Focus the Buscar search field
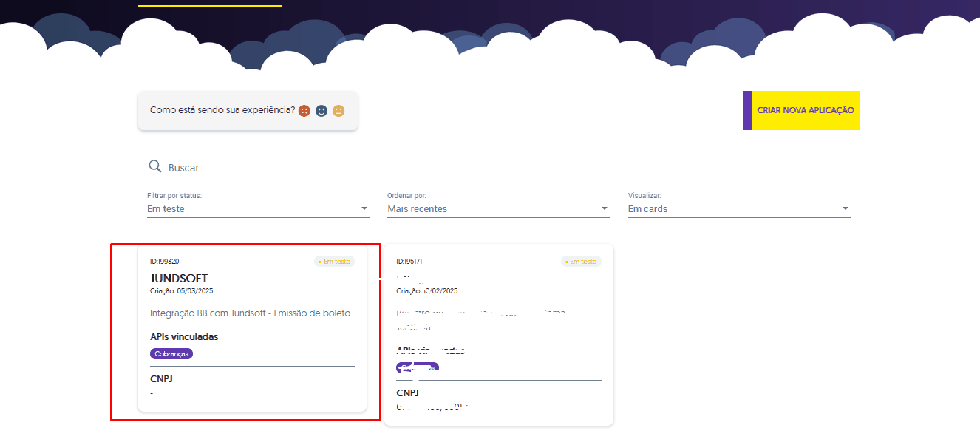 (307, 168)
